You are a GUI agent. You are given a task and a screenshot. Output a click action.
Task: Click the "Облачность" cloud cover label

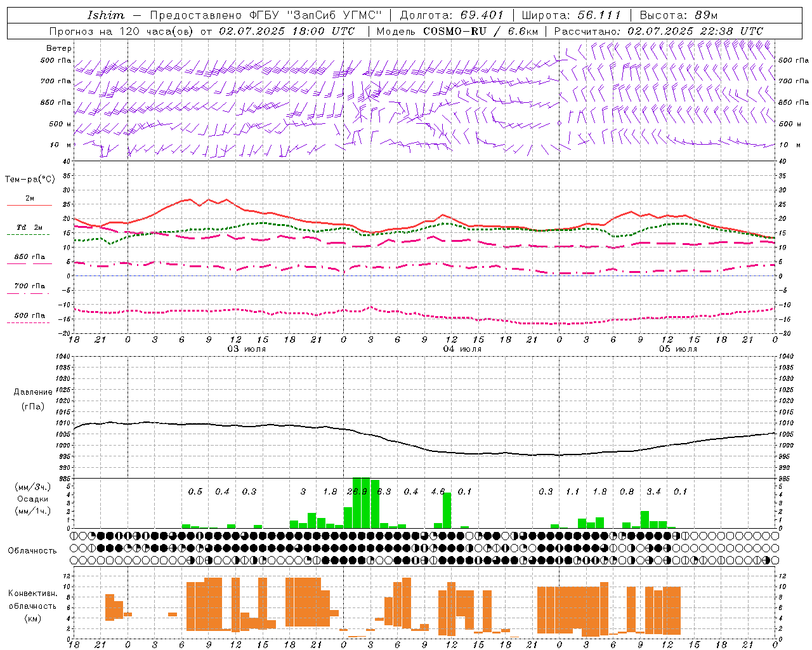[32, 550]
